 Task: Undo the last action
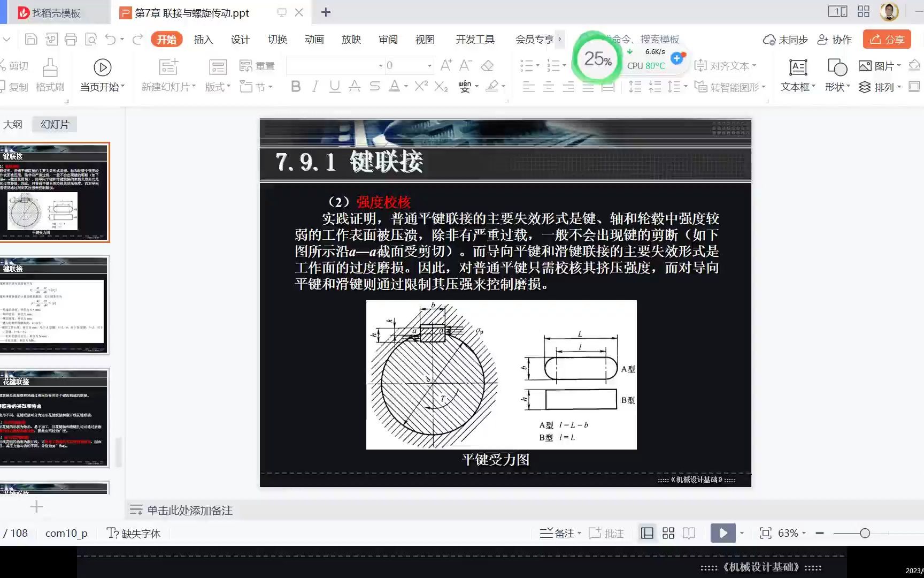pyautogui.click(x=110, y=39)
